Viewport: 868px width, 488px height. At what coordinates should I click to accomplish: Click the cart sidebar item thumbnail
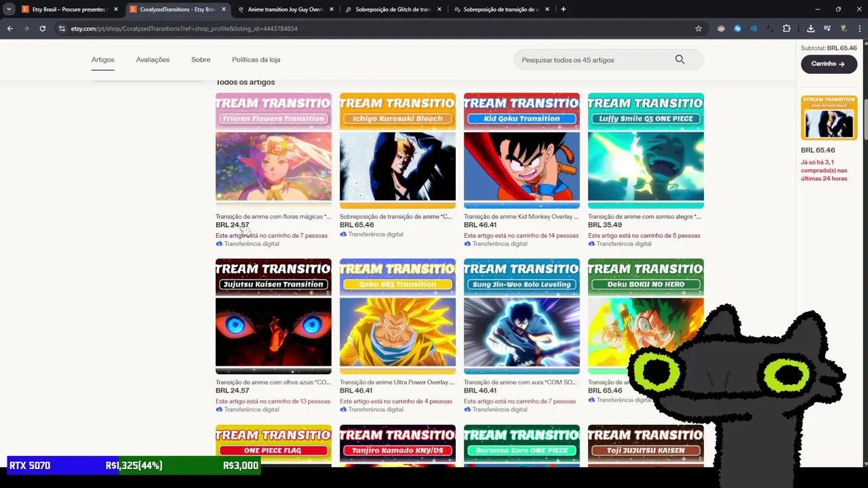[829, 117]
